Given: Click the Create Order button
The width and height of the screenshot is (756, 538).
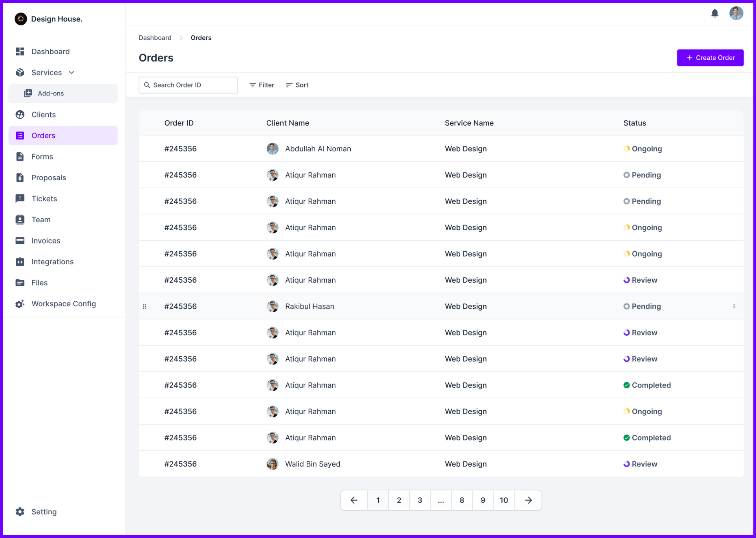Looking at the screenshot, I should 710,57.
